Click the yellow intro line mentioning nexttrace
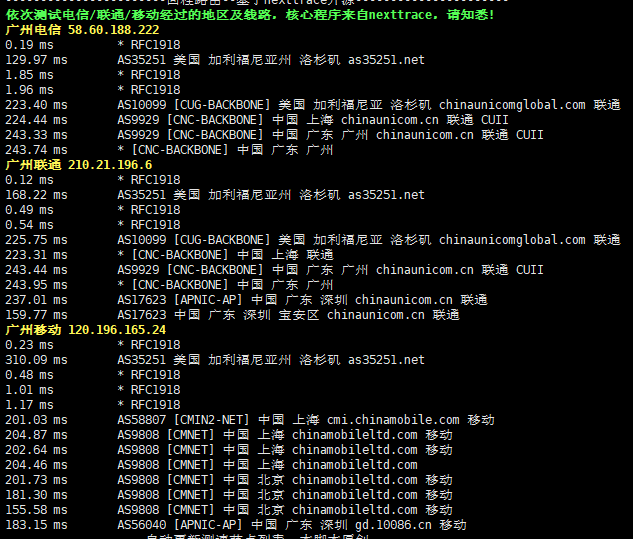Screen dimensions: 633x539 [x=250, y=15]
